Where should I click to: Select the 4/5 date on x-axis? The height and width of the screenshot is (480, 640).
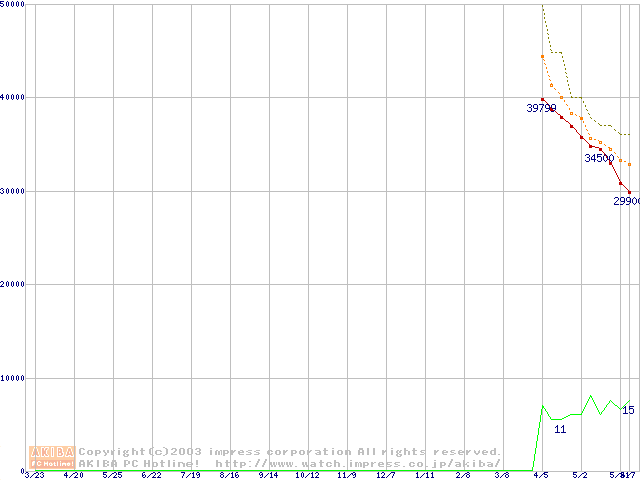coord(541,476)
